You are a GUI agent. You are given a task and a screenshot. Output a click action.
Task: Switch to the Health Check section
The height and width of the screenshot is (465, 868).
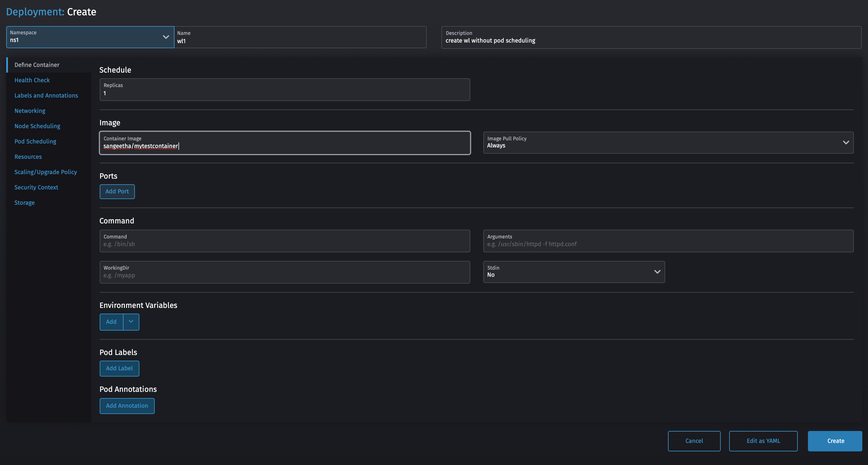[x=32, y=80]
